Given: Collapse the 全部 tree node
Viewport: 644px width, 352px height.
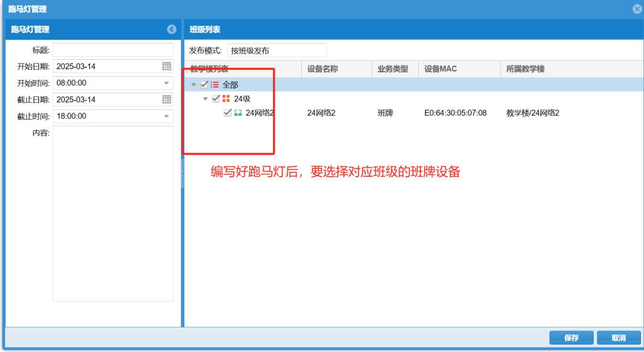Looking at the screenshot, I should 194,85.
